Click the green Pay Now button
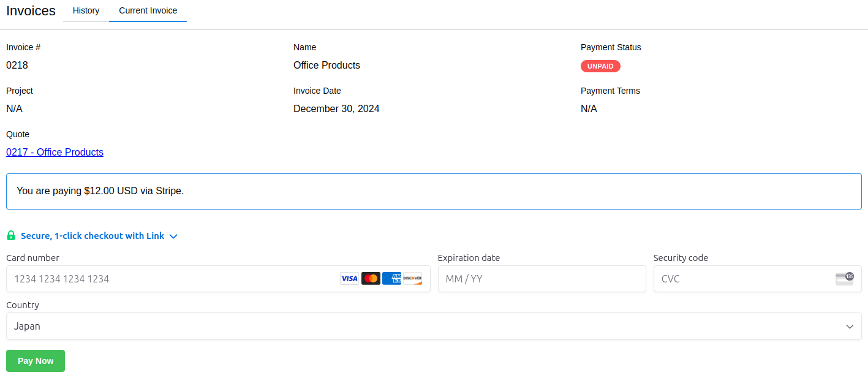The height and width of the screenshot is (378, 868). (x=36, y=361)
